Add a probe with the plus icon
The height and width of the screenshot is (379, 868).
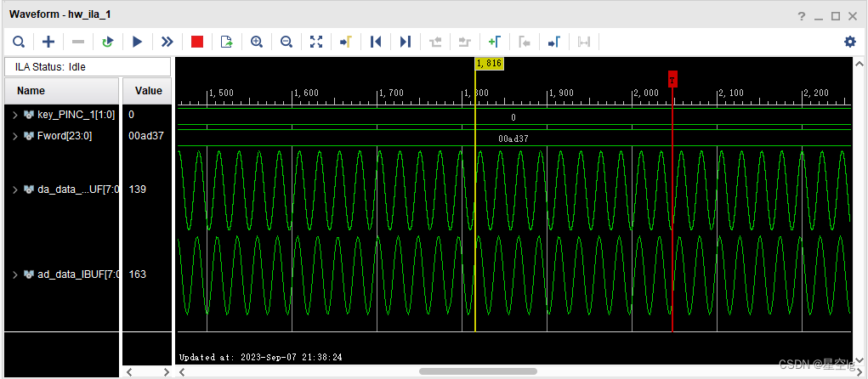click(x=48, y=42)
